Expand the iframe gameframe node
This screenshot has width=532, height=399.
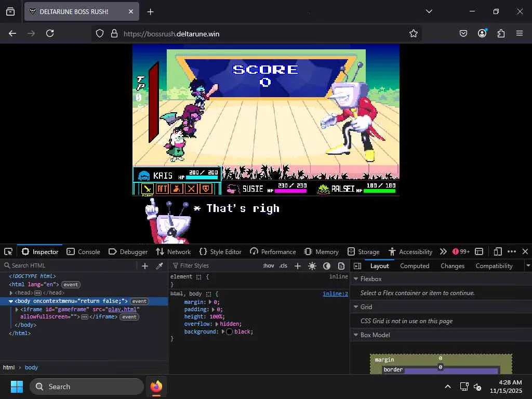[17, 310]
